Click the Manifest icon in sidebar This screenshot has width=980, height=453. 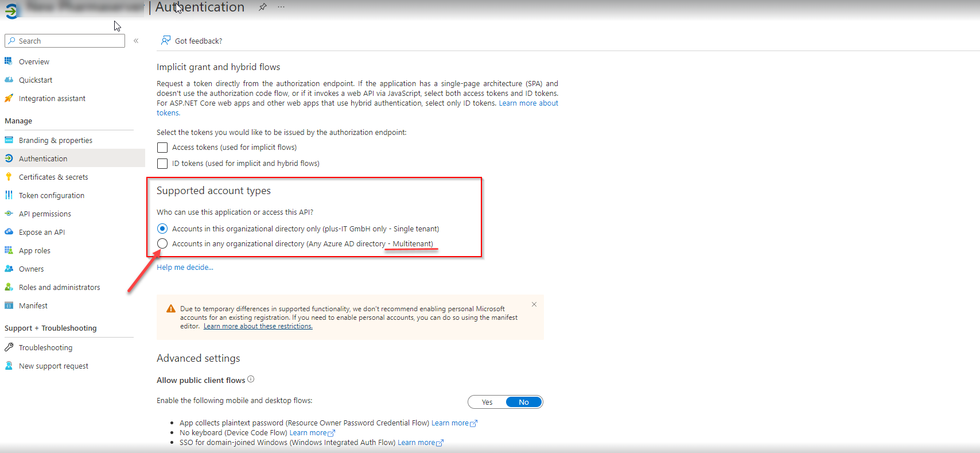coord(9,305)
